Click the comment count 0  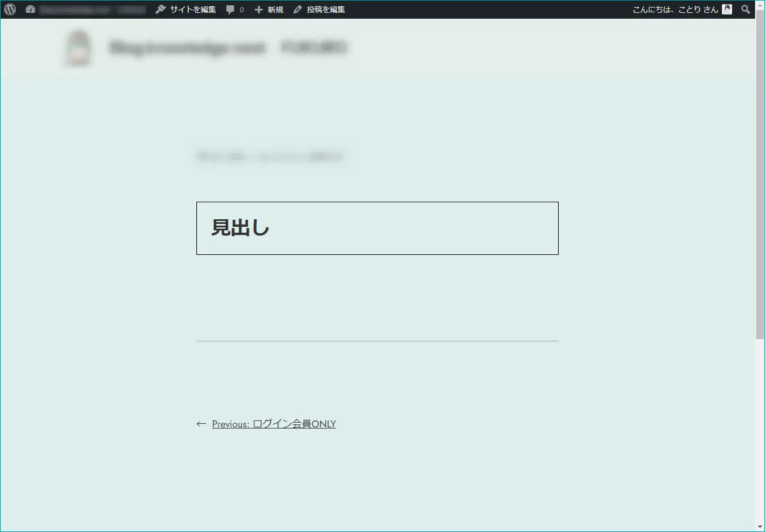242,9
